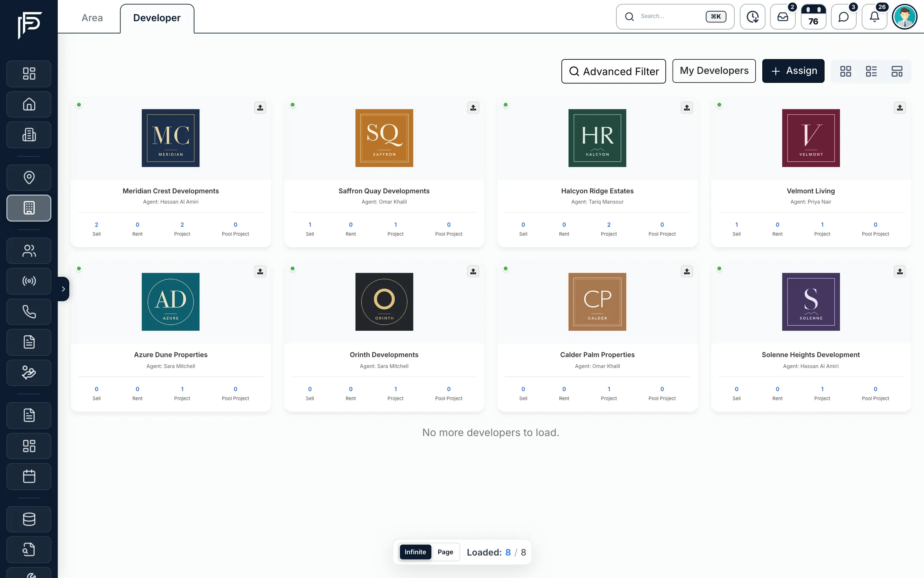Open the currently selected developers sidebar icon
The width and height of the screenshot is (924, 578).
pos(29,208)
